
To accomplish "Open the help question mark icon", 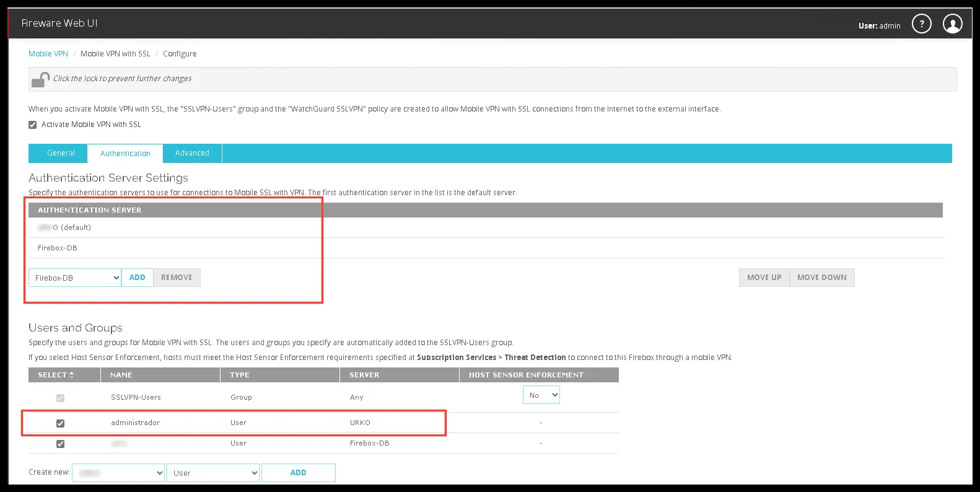I will (x=921, y=24).
